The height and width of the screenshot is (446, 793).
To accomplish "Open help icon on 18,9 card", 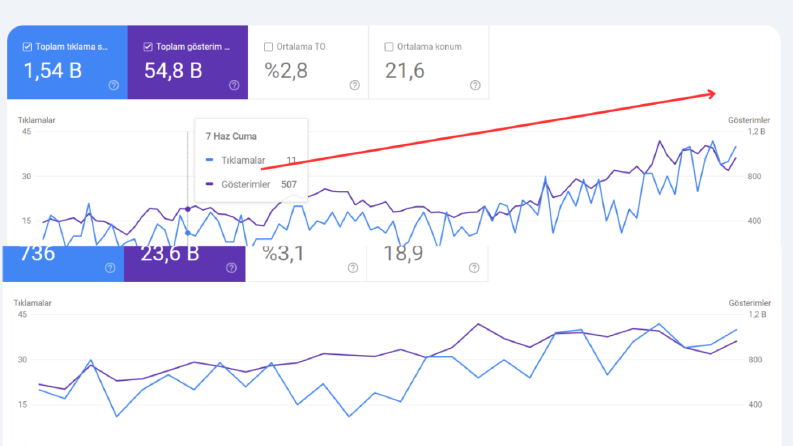I will (x=474, y=267).
